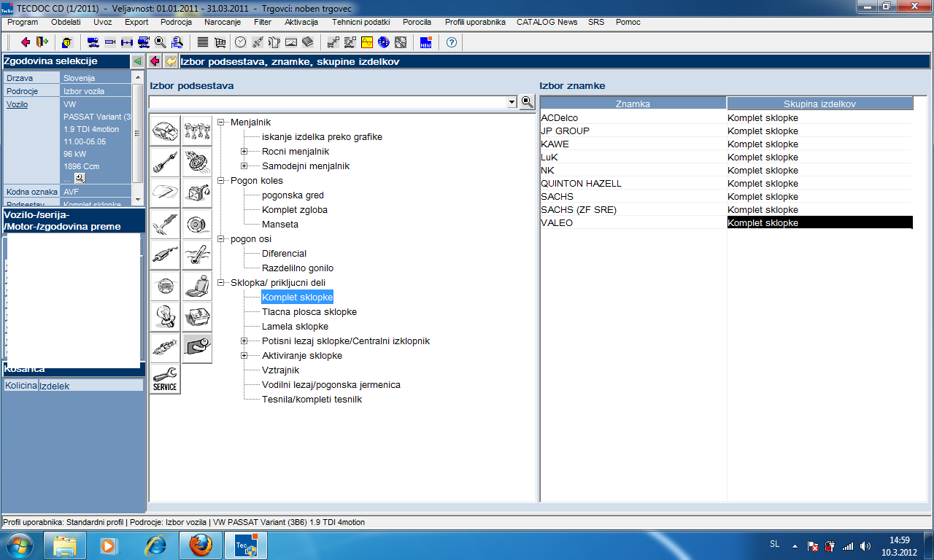Open the Izbor podsestava dropdown arrow
934x560 pixels.
tap(512, 102)
